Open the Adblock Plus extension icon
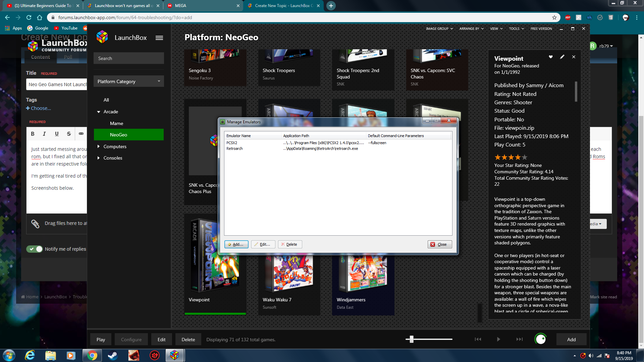The width and height of the screenshot is (644, 362). point(568,17)
